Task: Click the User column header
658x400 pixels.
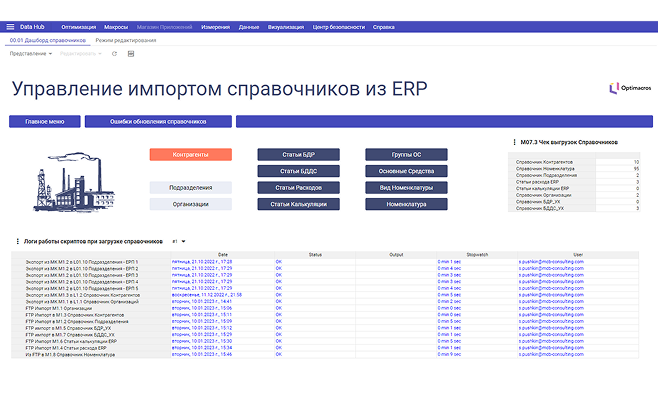Action: tap(578, 255)
